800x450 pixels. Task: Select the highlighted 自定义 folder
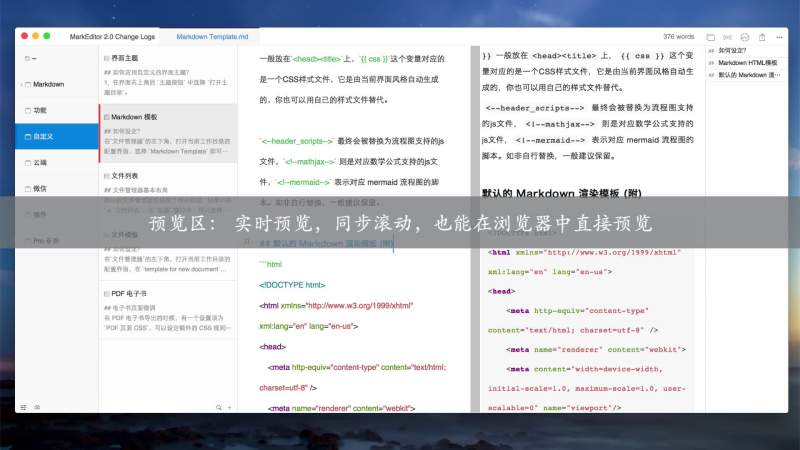(57, 137)
